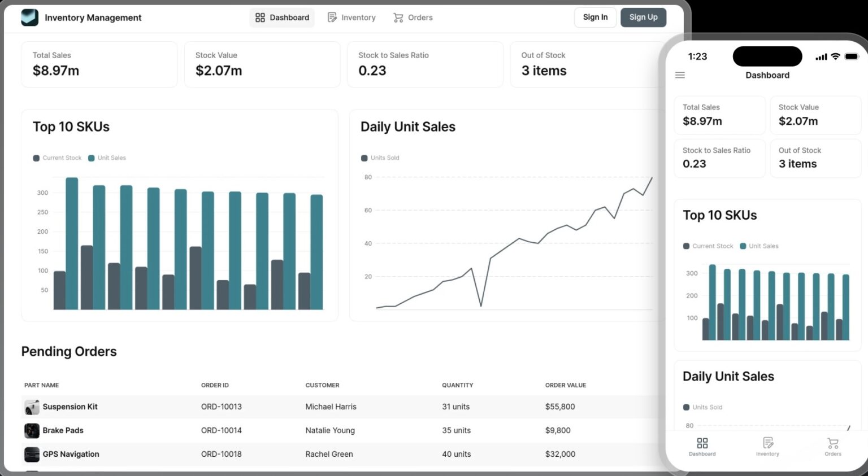The height and width of the screenshot is (476, 868).
Task: Click the Sign In button
Action: pos(595,18)
